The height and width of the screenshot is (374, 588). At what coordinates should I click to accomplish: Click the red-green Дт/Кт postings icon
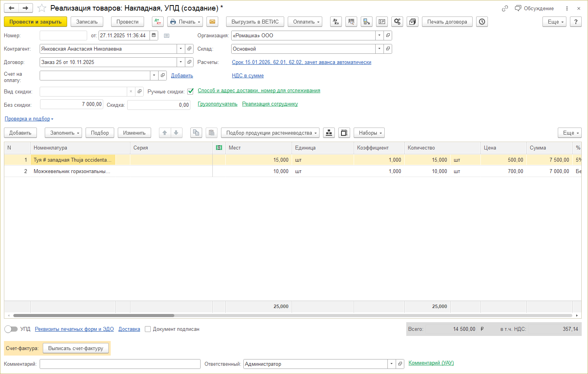coord(158,22)
